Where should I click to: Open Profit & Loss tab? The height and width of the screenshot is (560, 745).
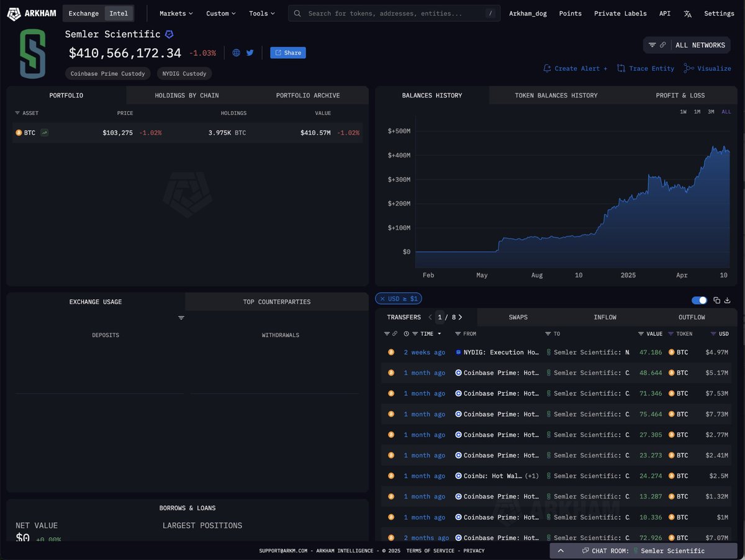680,95
